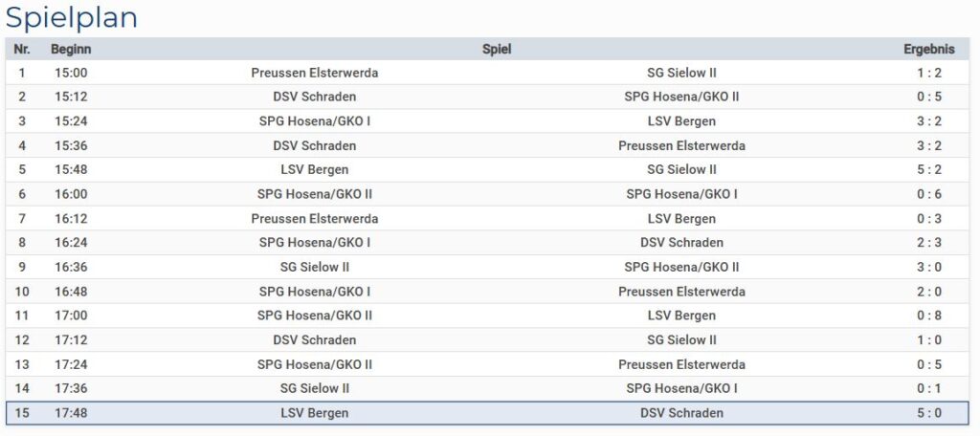Select the 0 : 5 result of match 2
This screenshot has height=436, width=980.
tap(928, 97)
